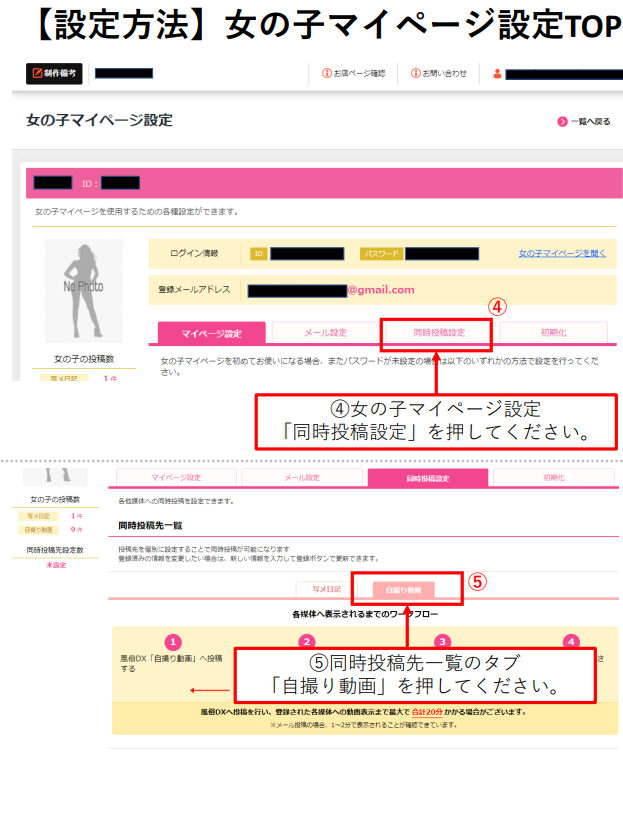Select the lower 初期化 tab
The height and width of the screenshot is (813, 623).
pos(554,477)
